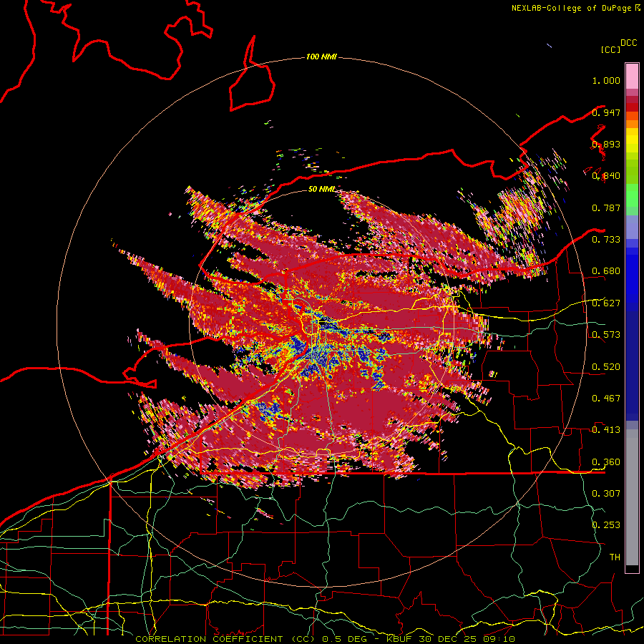Click the pink top segment of color bar

(632, 77)
